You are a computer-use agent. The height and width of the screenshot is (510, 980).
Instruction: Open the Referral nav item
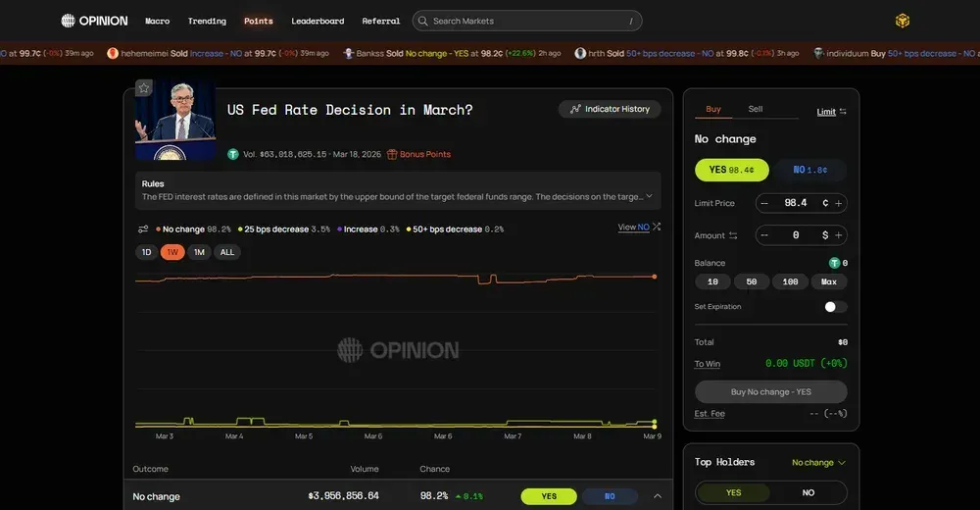tap(380, 21)
